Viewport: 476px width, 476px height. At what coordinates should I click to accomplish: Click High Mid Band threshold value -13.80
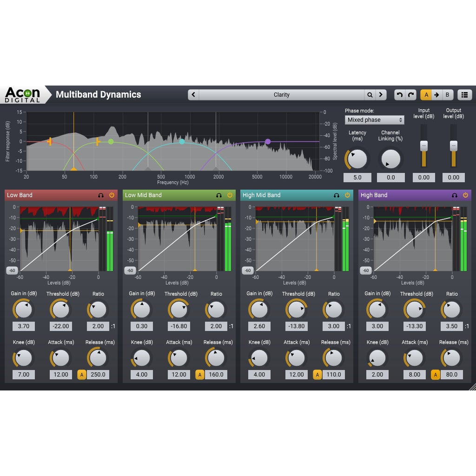click(297, 326)
